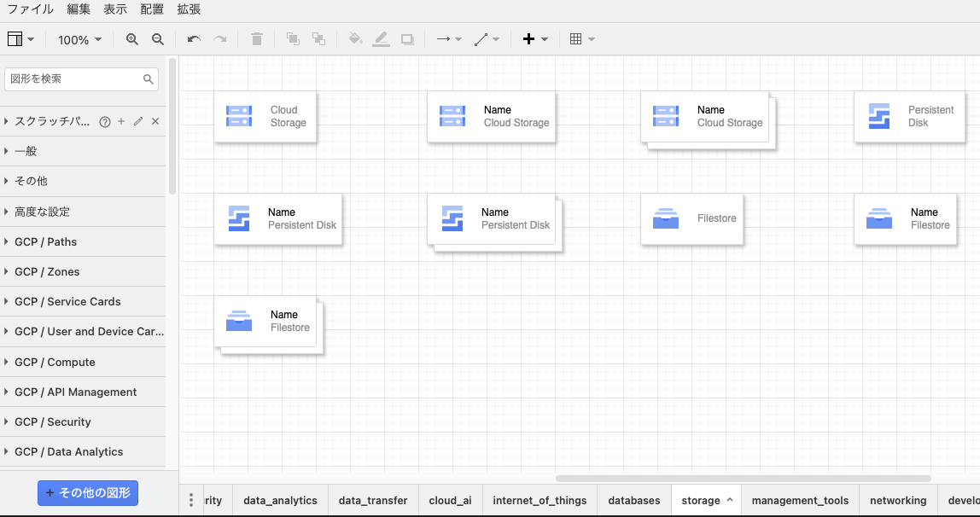This screenshot has height=517, width=980.
Task: Switch to the databases page tab
Action: pos(634,501)
